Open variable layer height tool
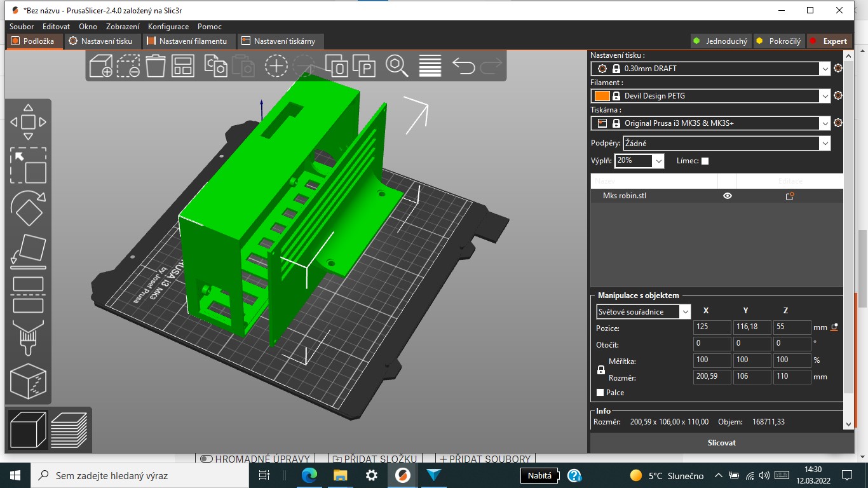868x488 pixels. pyautogui.click(x=430, y=65)
